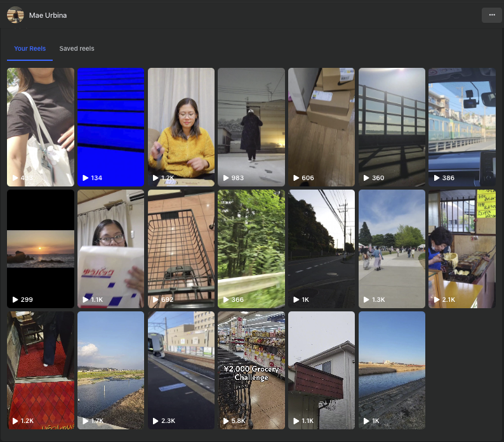Viewport: 504px width, 442px height.
Task: Click play icon on the 1.7K river reel
Action: pyautogui.click(x=85, y=421)
